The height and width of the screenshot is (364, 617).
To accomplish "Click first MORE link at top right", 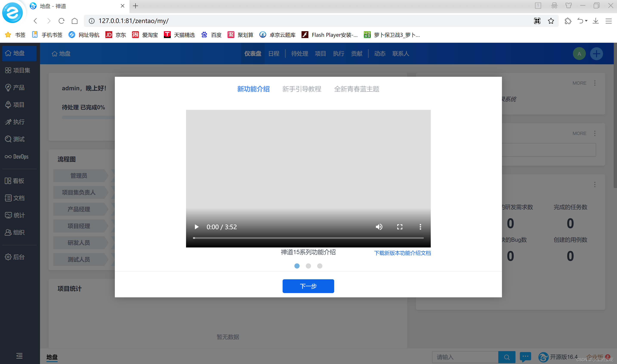I will pyautogui.click(x=579, y=83).
